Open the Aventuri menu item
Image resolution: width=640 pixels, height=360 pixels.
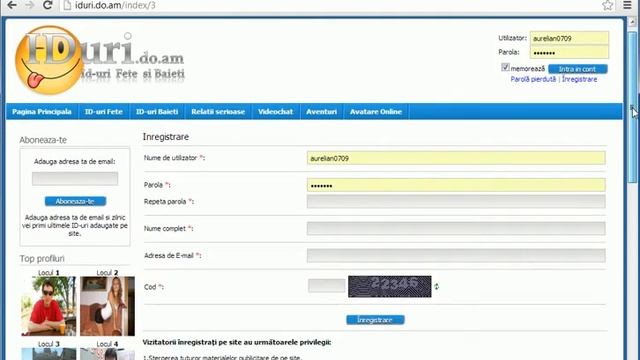pos(322,111)
